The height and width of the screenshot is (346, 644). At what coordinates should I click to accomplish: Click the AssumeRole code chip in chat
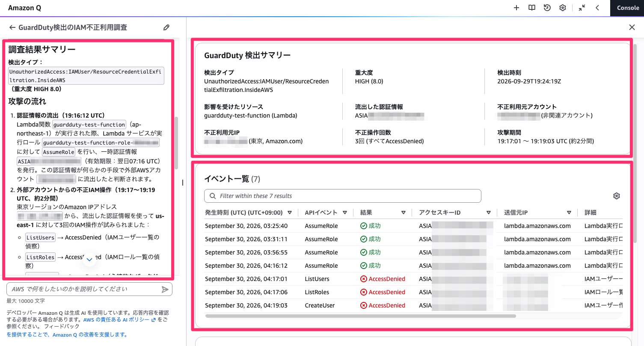59,152
